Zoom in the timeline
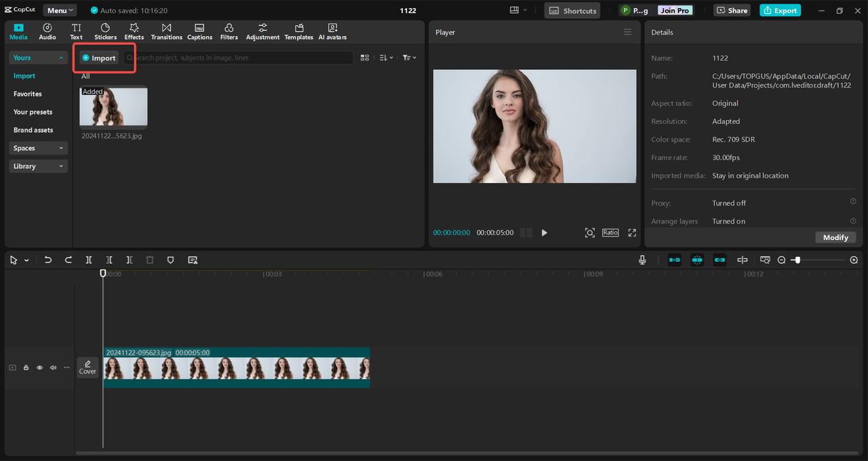Viewport: 868px width, 461px height. (x=854, y=260)
